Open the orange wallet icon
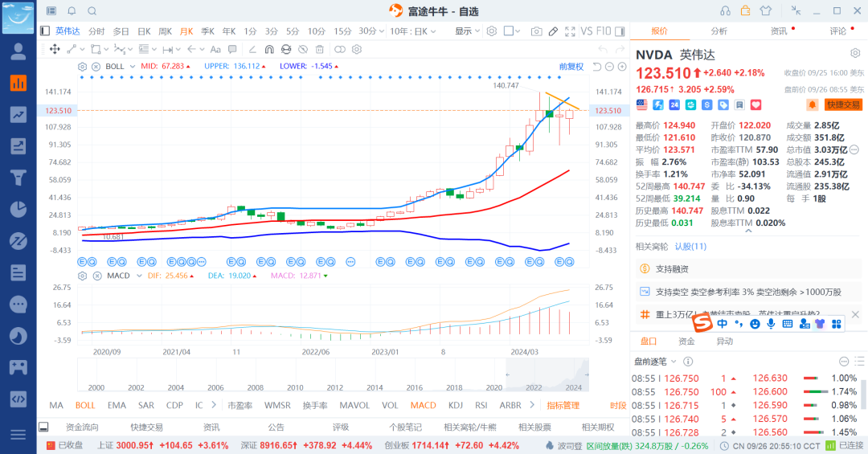 pyautogui.click(x=746, y=10)
